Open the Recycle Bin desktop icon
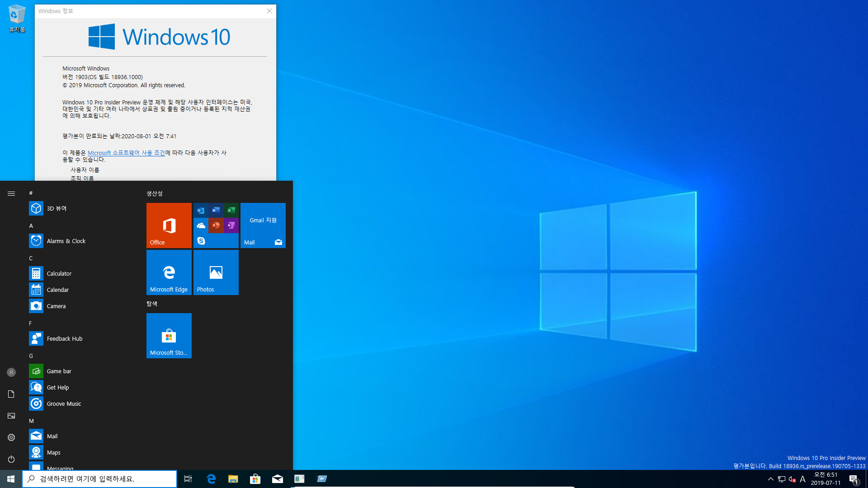Image resolution: width=868 pixels, height=488 pixels. point(17,19)
